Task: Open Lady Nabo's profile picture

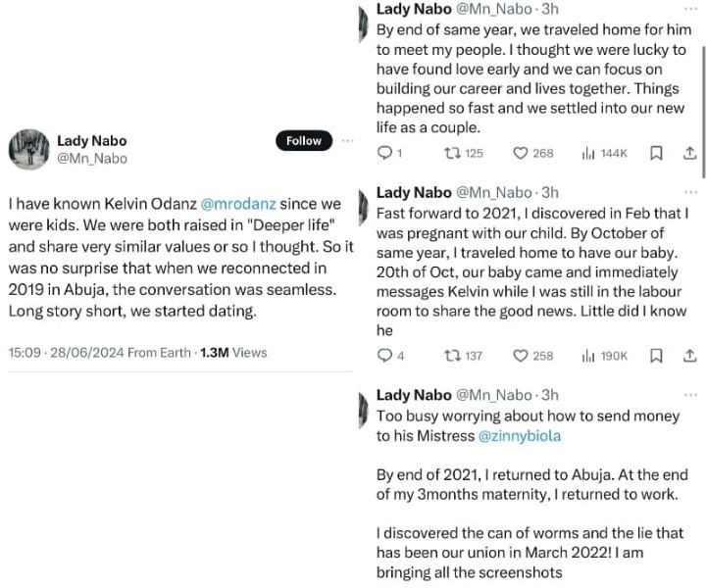Action: pos(27,149)
